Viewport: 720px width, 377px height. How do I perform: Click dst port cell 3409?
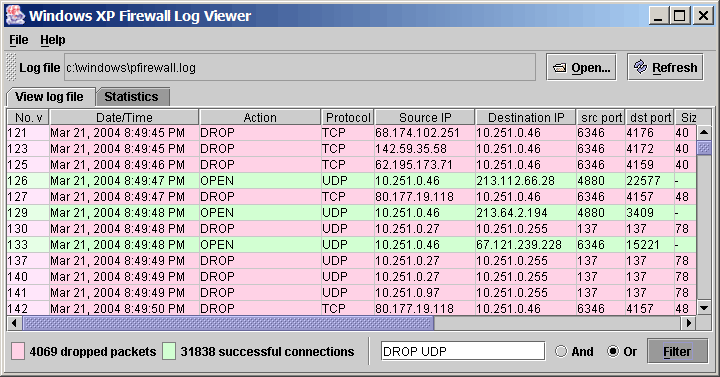pyautogui.click(x=650, y=213)
